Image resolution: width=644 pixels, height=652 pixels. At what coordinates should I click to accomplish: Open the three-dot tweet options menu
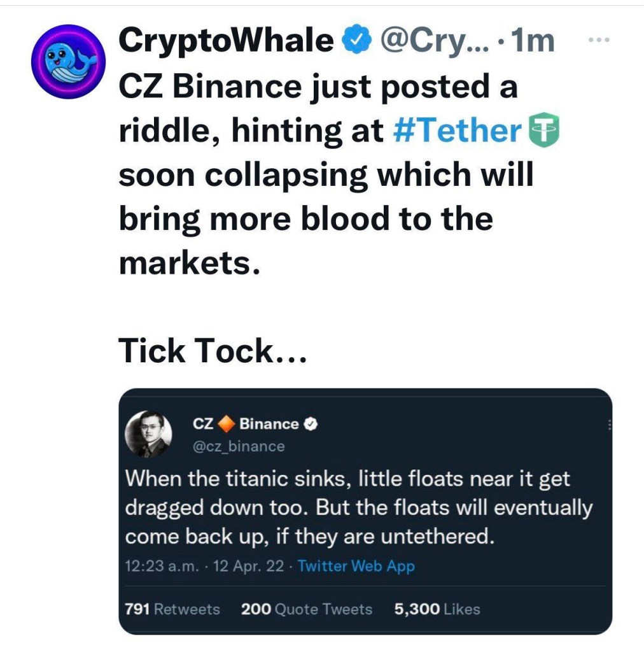pyautogui.click(x=599, y=40)
